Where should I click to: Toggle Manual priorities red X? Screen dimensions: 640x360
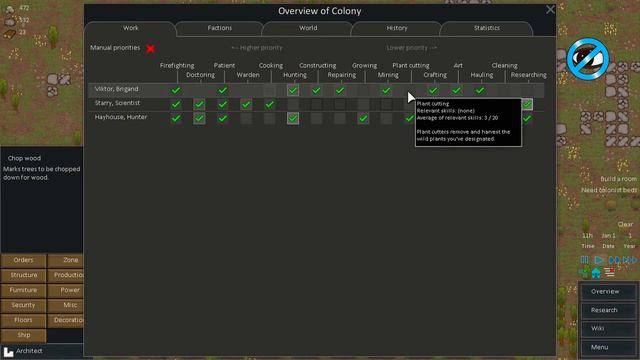coord(151,49)
